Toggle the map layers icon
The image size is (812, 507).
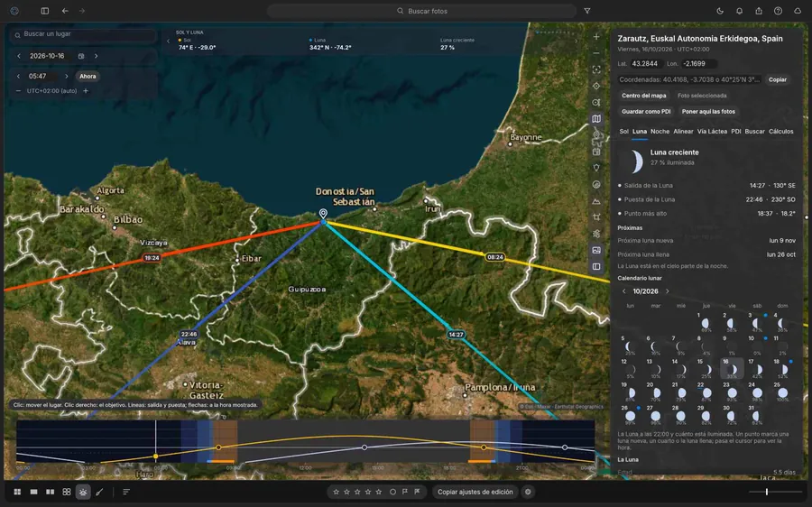[596, 118]
